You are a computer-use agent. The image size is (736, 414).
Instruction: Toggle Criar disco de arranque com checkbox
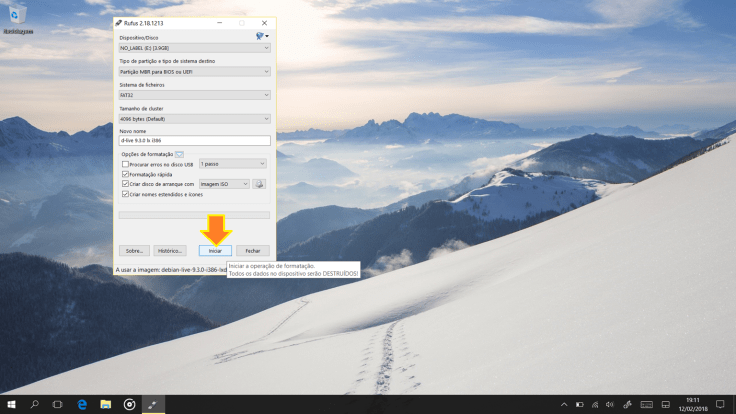coord(125,184)
